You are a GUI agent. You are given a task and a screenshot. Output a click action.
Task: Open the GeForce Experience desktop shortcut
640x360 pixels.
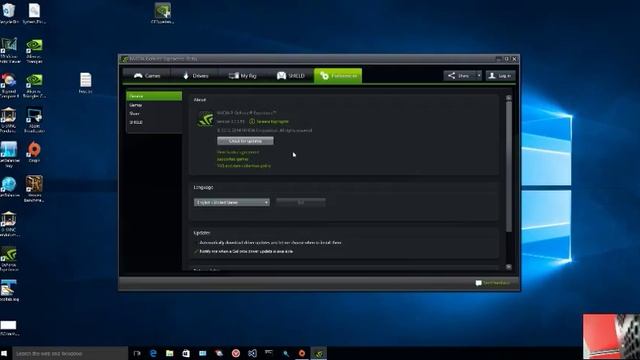tap(9, 259)
